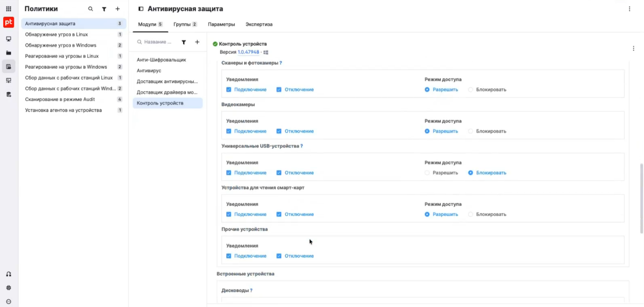Uncheck Подключение under Видеокамеры
644x307 pixels.
click(x=229, y=131)
